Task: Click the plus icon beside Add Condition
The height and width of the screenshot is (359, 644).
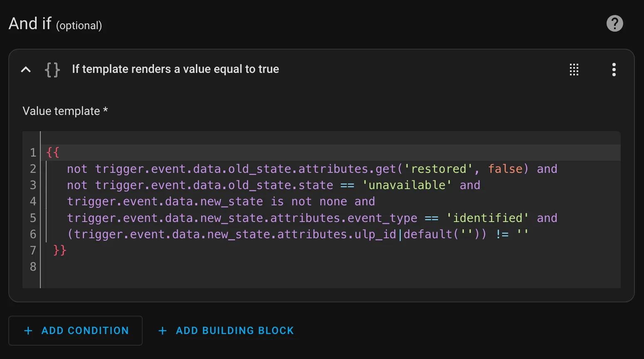Action: point(28,331)
